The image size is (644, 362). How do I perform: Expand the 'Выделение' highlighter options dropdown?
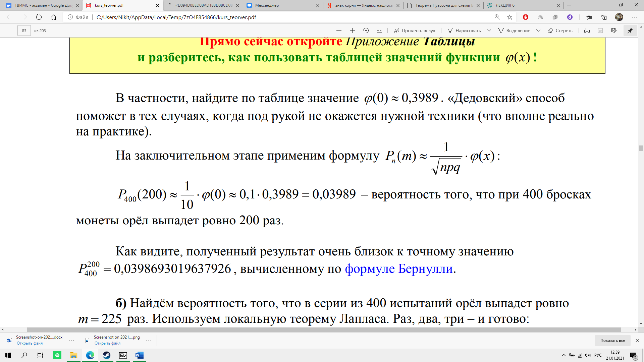(538, 31)
